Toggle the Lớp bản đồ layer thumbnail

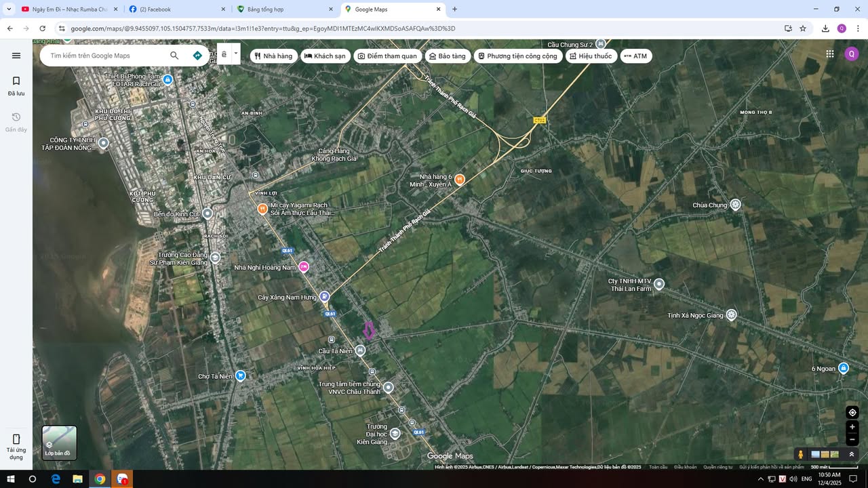60,442
